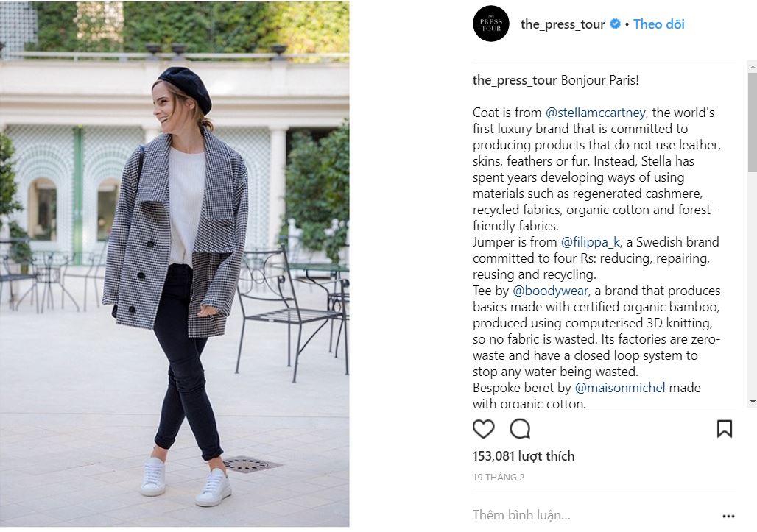
Task: Visit @maisonmichel tagged profile
Action: click(x=620, y=388)
